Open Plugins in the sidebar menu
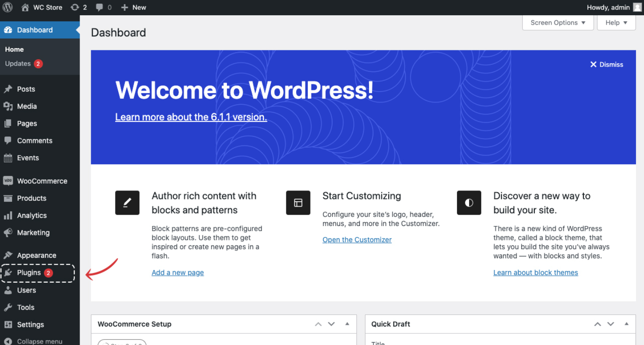The height and width of the screenshot is (345, 644). tap(29, 273)
